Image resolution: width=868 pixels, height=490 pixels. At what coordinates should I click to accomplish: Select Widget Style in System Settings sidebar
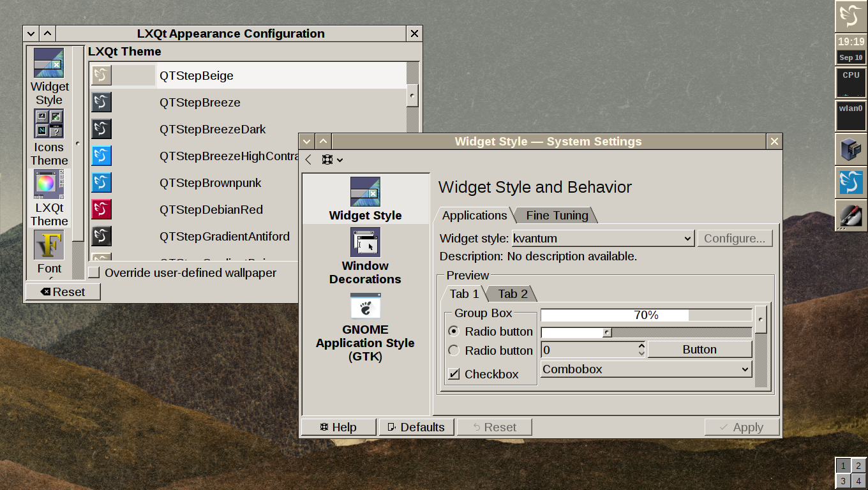(365, 199)
